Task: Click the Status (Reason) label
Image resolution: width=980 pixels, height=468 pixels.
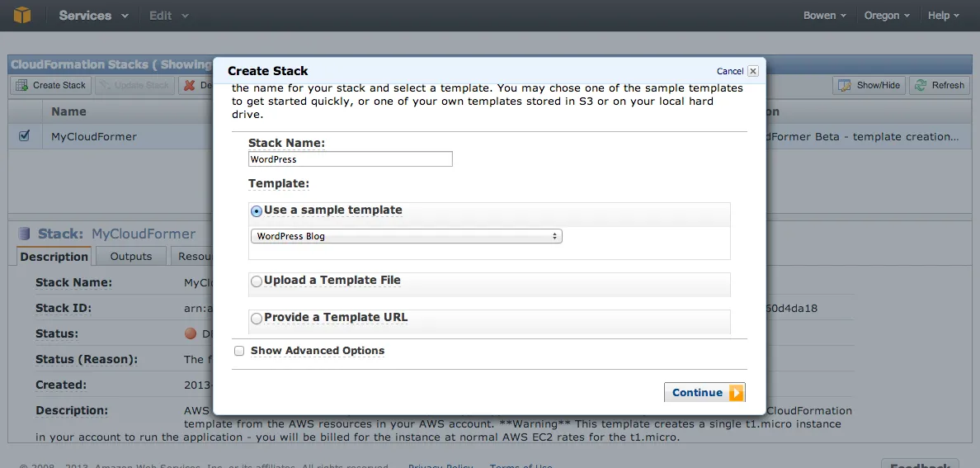Action: point(87,359)
